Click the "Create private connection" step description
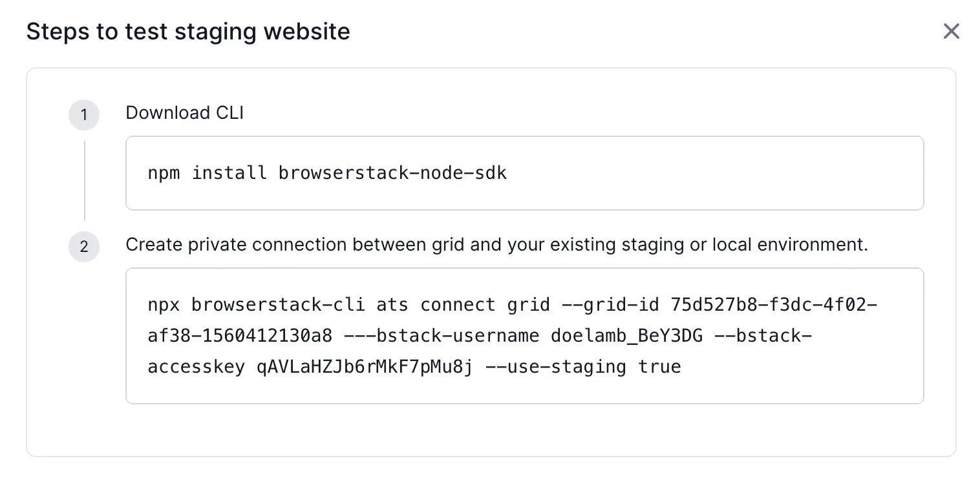The image size is (980, 478). [496, 245]
